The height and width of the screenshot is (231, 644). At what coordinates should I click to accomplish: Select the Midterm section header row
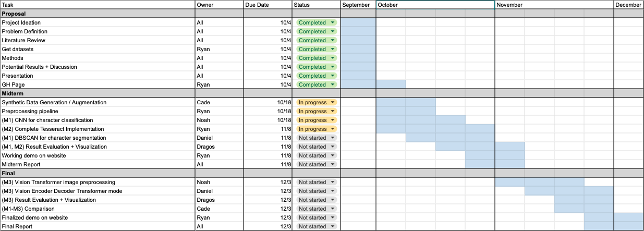click(x=322, y=93)
